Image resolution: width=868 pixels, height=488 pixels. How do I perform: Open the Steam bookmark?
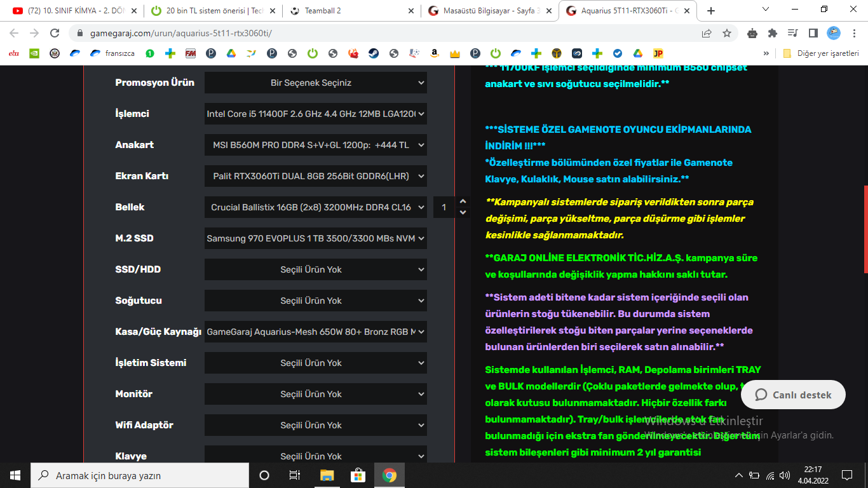pos(374,53)
